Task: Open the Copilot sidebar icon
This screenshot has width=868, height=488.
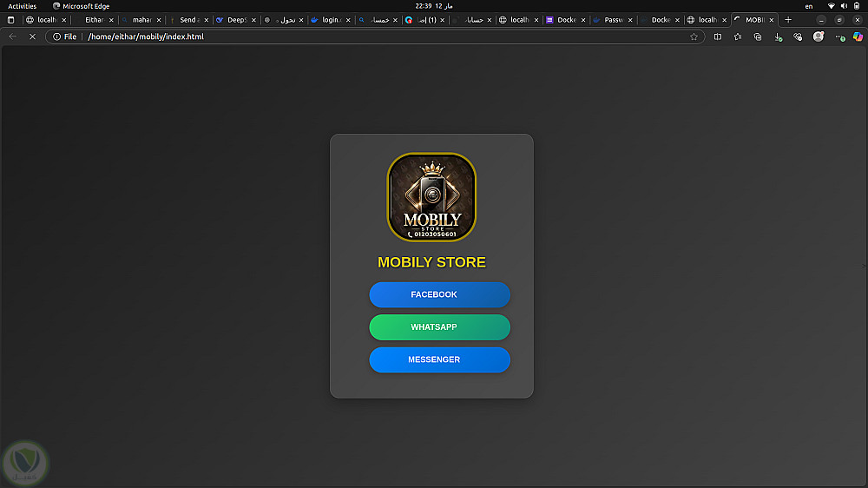Action: 858,36
